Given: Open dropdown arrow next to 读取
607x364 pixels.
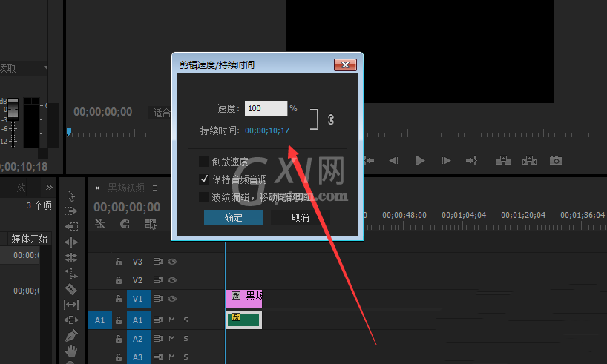Looking at the screenshot, I should point(46,67).
